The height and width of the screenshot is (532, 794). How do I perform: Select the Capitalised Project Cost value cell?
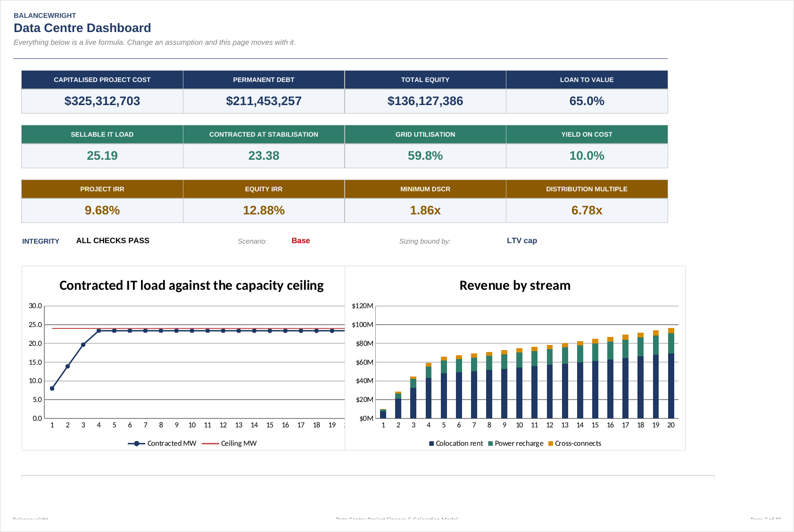(102, 101)
